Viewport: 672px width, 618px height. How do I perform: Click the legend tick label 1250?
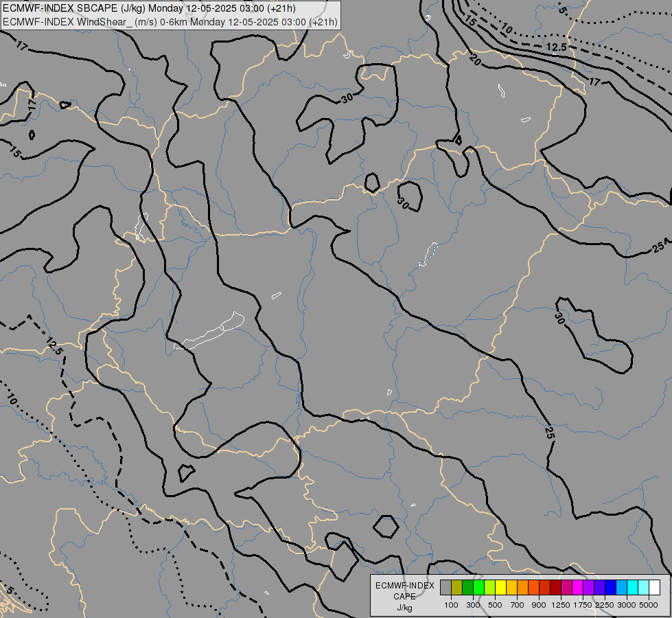pyautogui.click(x=561, y=605)
